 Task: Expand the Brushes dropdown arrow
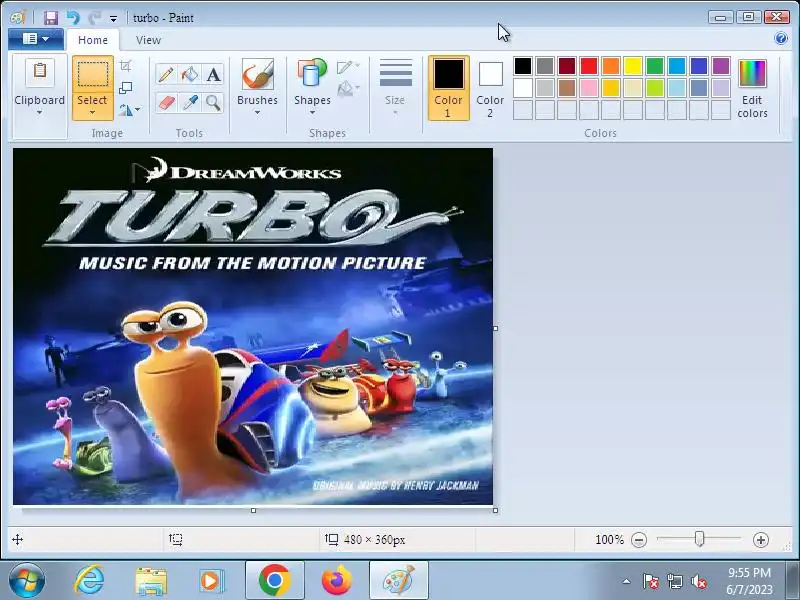257,113
